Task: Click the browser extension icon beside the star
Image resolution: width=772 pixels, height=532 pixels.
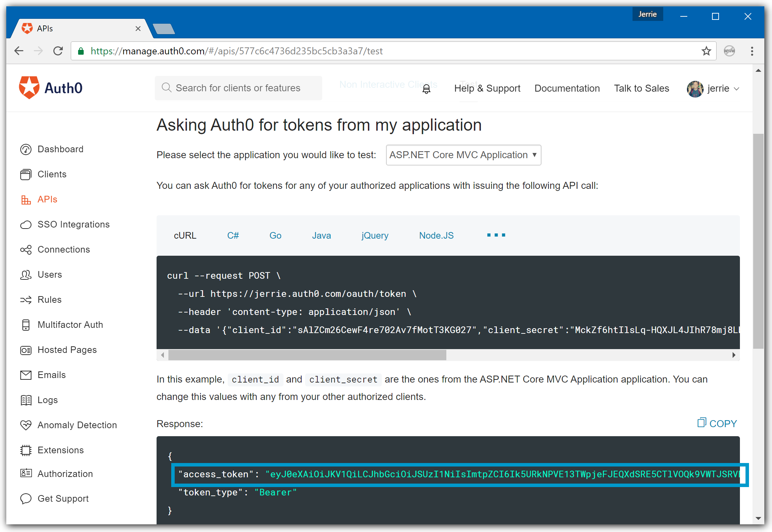Action: [729, 51]
